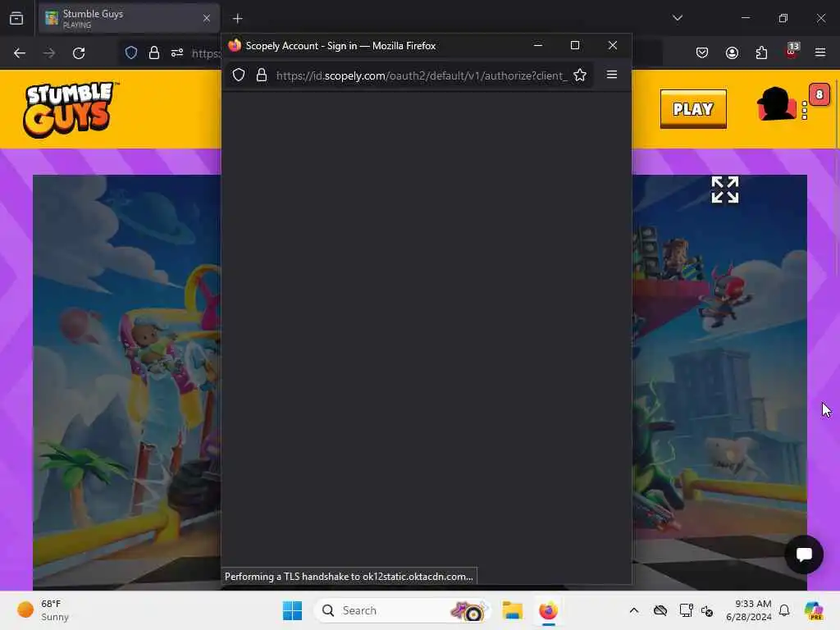Select the Stumble Guys browser tab

click(129, 19)
